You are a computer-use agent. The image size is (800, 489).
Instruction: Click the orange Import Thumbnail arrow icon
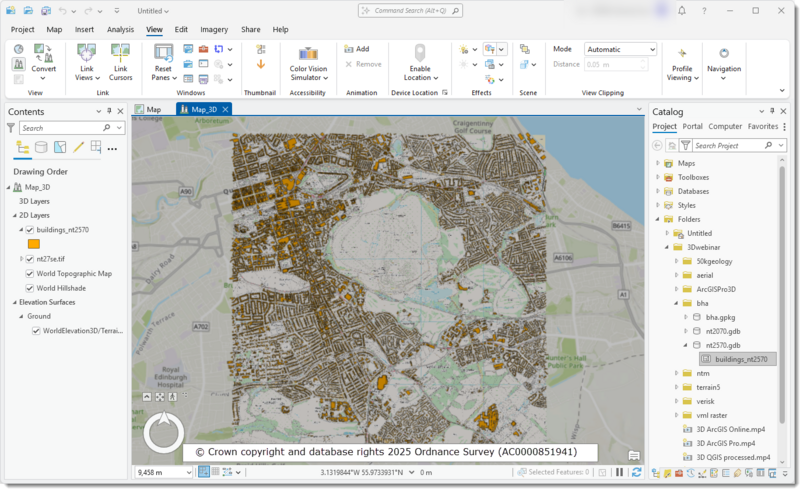coord(261,64)
